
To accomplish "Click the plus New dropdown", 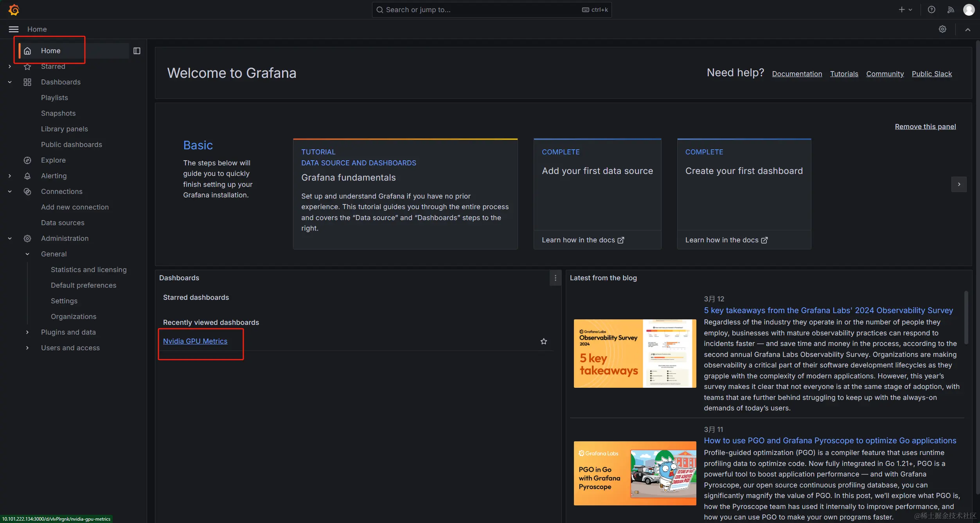I will point(905,10).
